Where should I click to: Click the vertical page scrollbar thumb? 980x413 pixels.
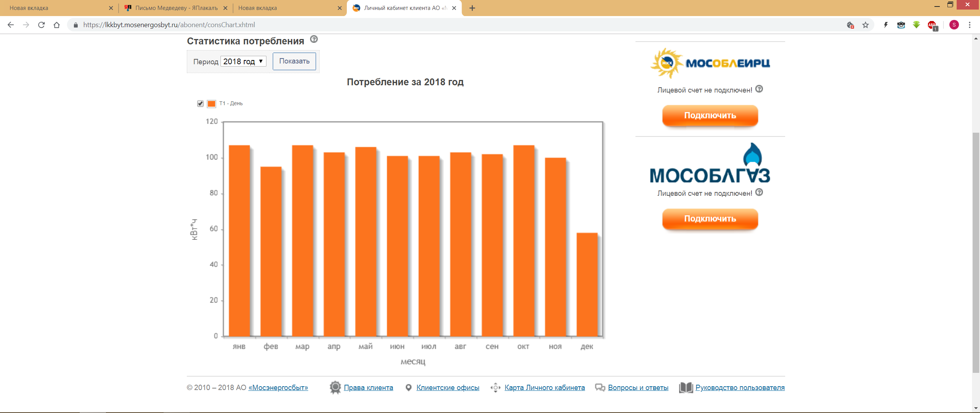coord(976,252)
